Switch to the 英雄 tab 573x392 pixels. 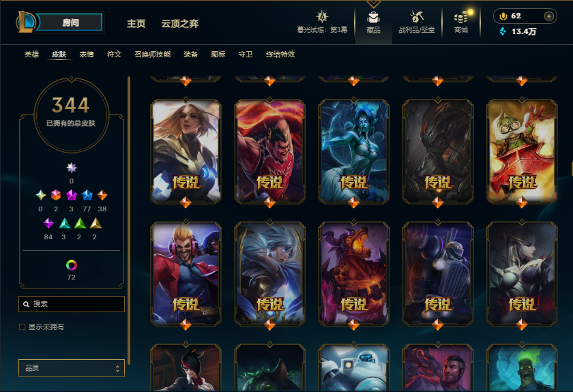click(x=31, y=55)
